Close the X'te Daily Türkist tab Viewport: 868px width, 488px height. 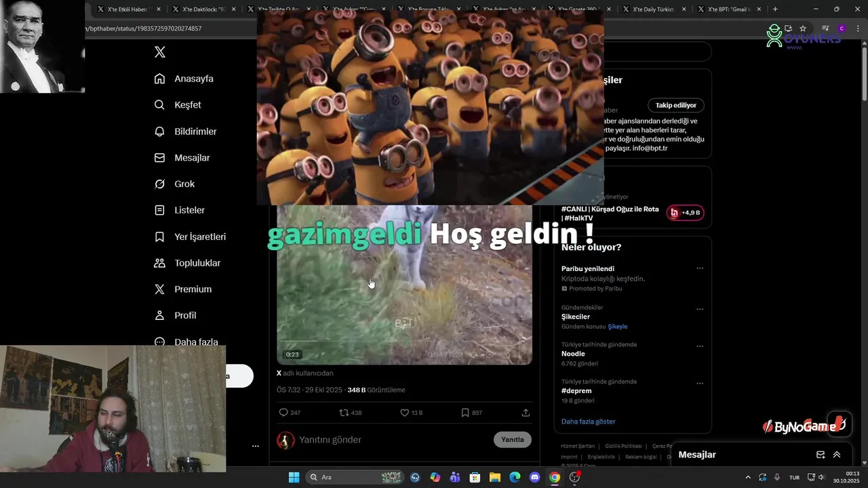click(x=684, y=9)
